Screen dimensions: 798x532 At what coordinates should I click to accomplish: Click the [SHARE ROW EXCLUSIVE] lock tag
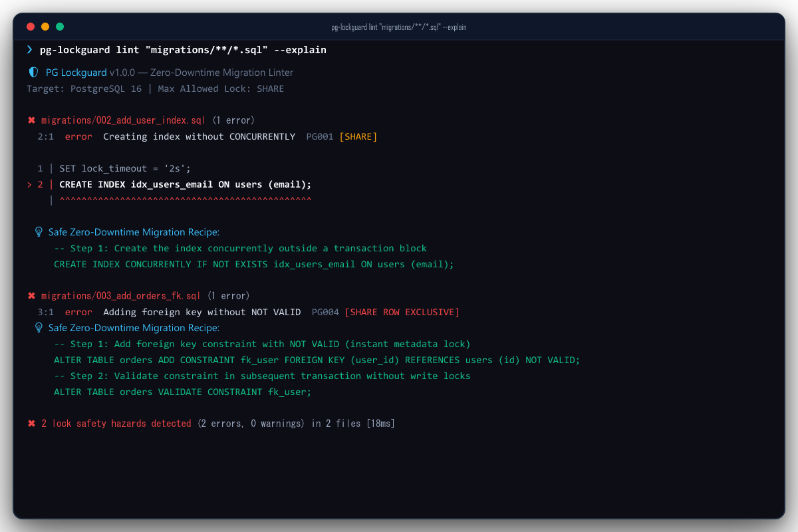point(402,312)
